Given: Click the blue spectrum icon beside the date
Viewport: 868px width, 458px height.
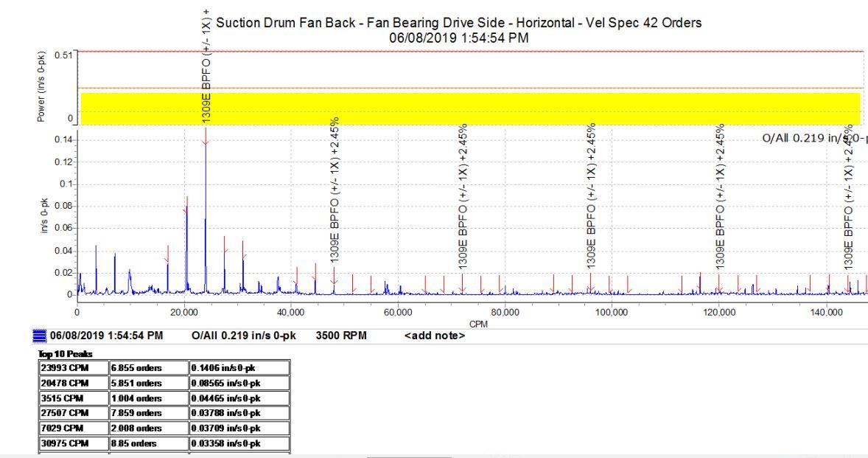Looking at the screenshot, I should (40, 336).
